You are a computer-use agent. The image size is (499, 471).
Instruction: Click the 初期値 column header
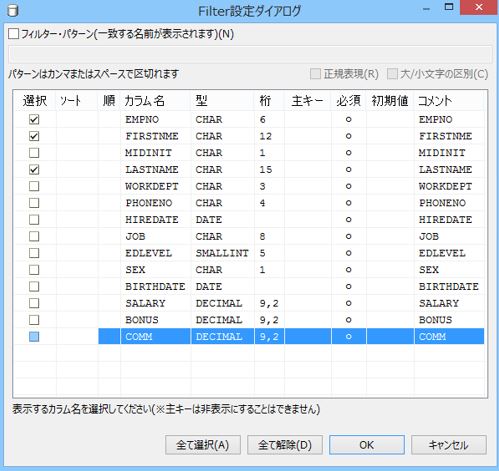(x=390, y=101)
